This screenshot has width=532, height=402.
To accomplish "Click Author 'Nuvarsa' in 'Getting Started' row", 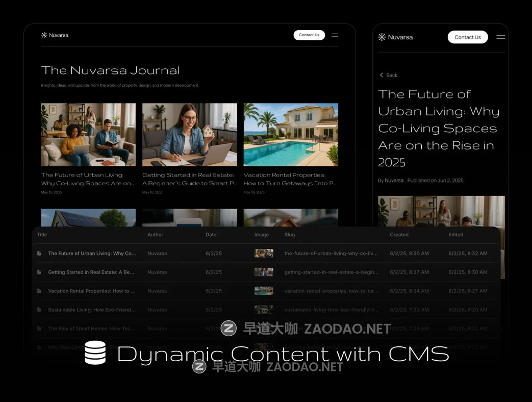I will (x=157, y=272).
